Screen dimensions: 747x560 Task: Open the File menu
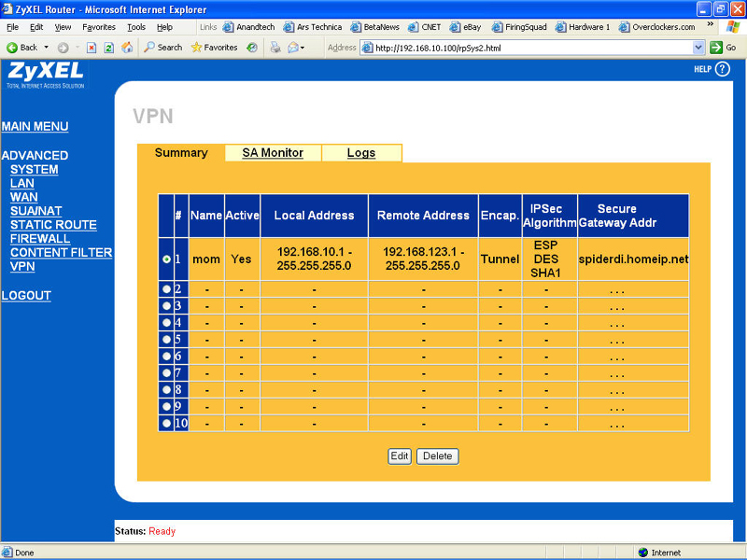[13, 27]
